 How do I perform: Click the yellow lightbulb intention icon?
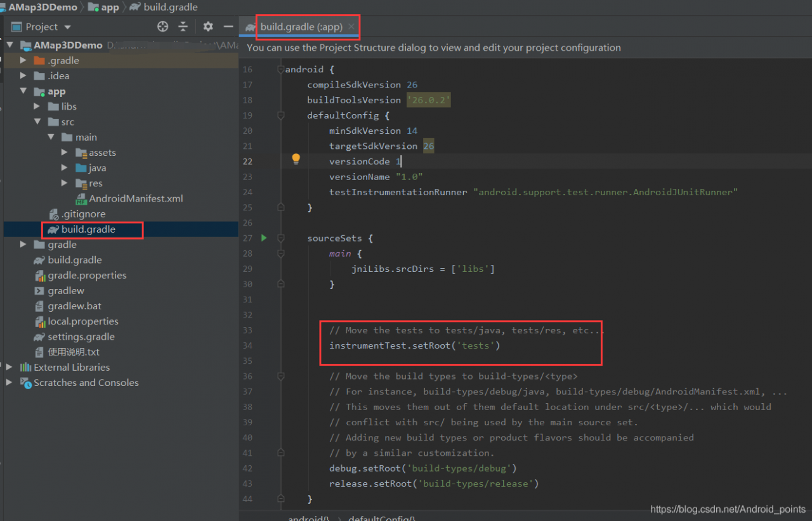tap(296, 159)
